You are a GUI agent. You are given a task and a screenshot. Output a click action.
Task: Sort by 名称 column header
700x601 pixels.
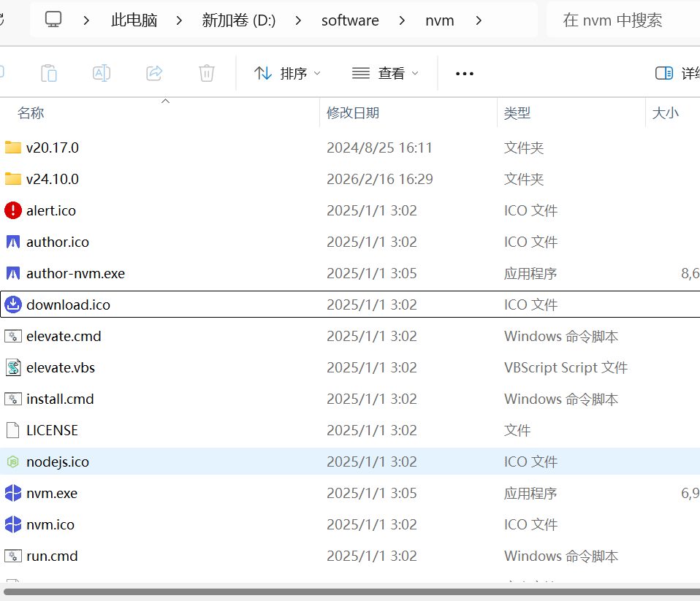pyautogui.click(x=160, y=113)
